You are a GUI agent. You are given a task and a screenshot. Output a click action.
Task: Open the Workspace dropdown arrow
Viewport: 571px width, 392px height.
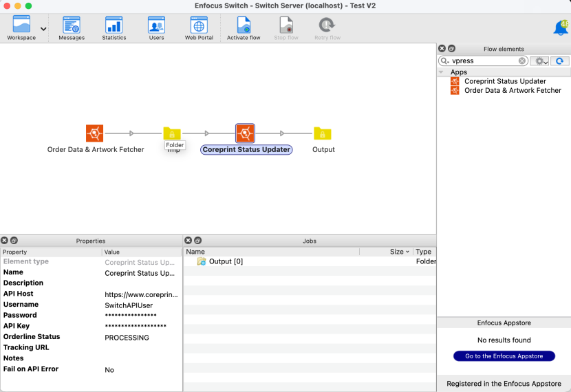pyautogui.click(x=44, y=29)
